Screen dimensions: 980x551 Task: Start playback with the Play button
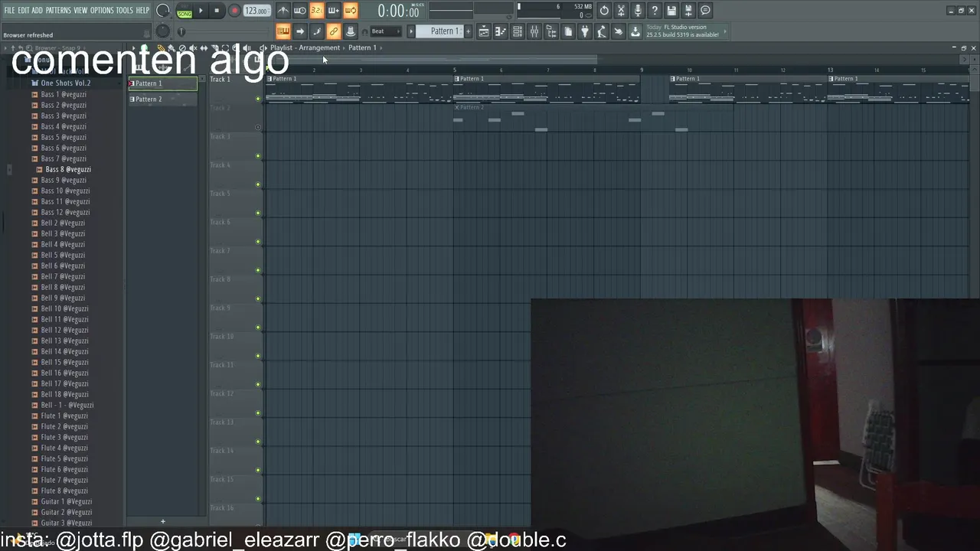pyautogui.click(x=201, y=11)
